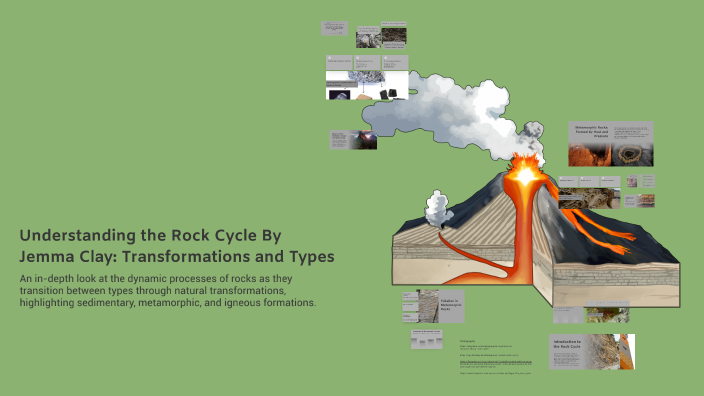Select the erupting volcano photo slide near the smoke cloud
This screenshot has width=704, height=396.
pyautogui.click(x=353, y=140)
